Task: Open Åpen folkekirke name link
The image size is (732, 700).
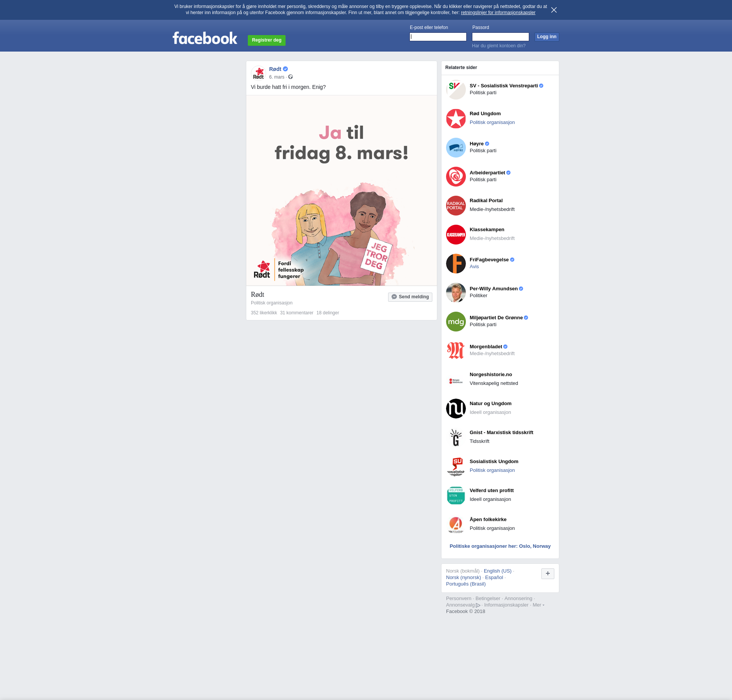Action: click(x=488, y=520)
